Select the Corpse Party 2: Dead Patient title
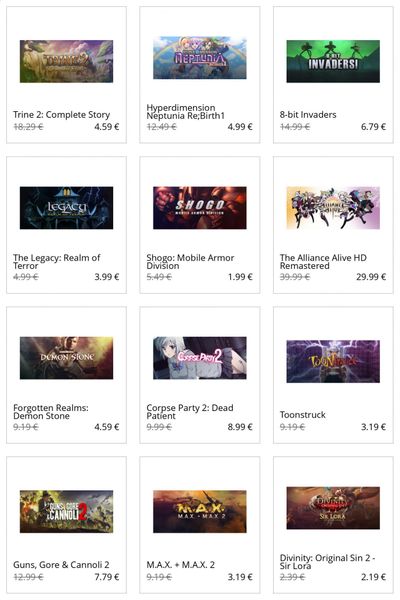 (190, 412)
